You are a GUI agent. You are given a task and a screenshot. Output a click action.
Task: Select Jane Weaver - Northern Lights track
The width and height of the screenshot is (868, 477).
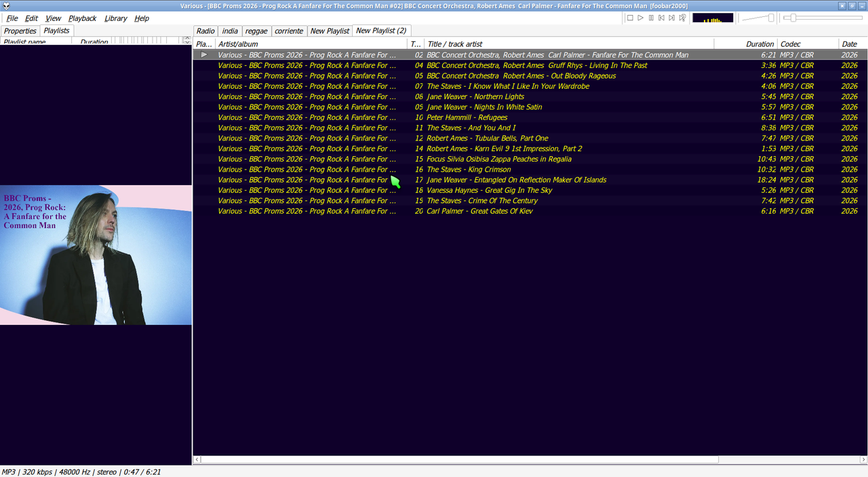pyautogui.click(x=530, y=96)
